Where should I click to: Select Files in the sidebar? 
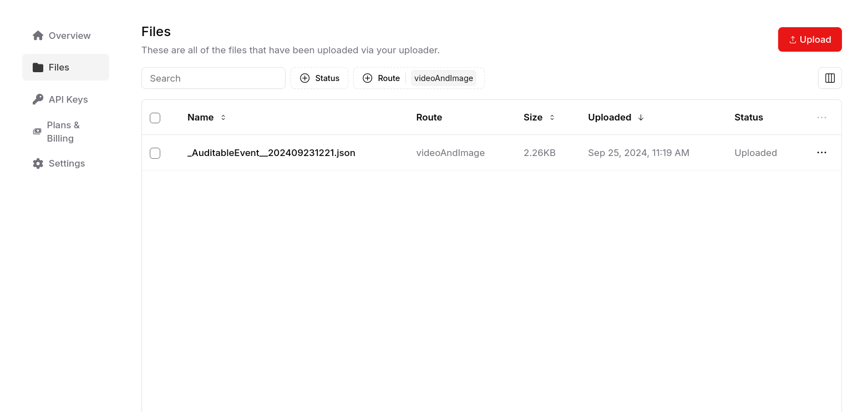(x=65, y=67)
